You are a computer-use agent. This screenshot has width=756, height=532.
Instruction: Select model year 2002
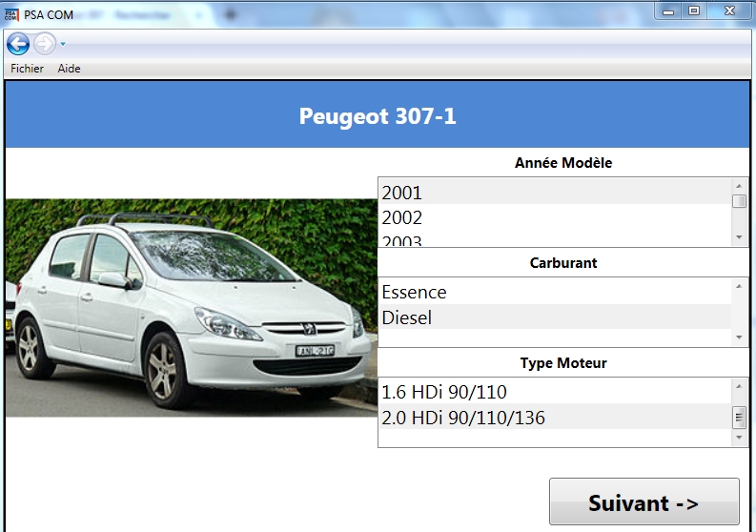click(555, 217)
